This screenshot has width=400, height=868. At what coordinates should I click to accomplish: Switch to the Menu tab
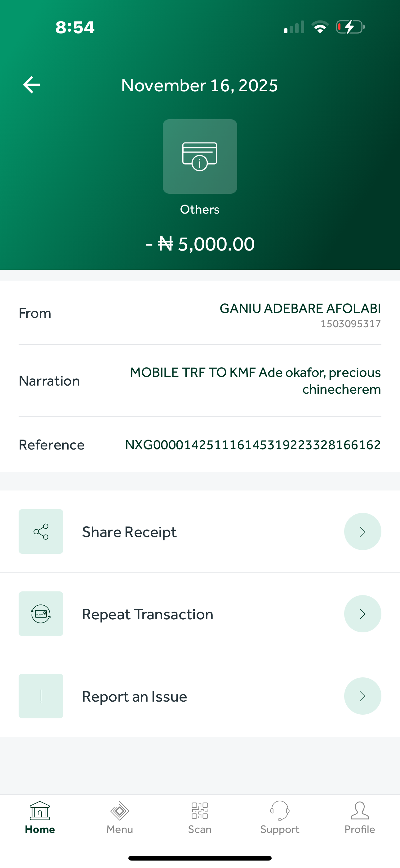(120, 818)
